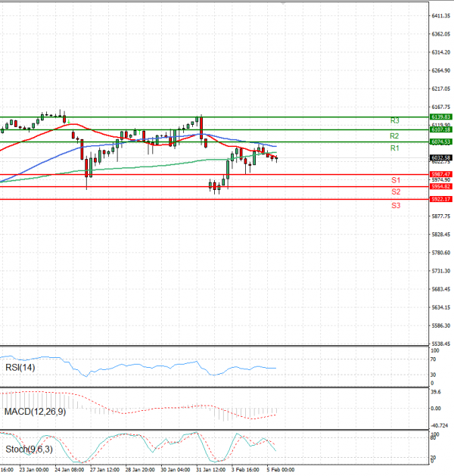The image size is (454, 476).
Task: Click the current price 6032.58 tag
Action: (441, 157)
